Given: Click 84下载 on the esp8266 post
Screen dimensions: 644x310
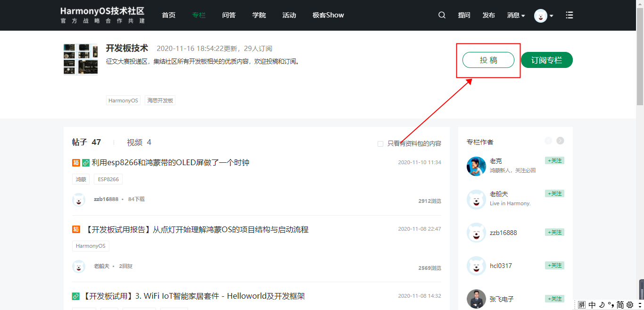Looking at the screenshot, I should [x=136, y=199].
